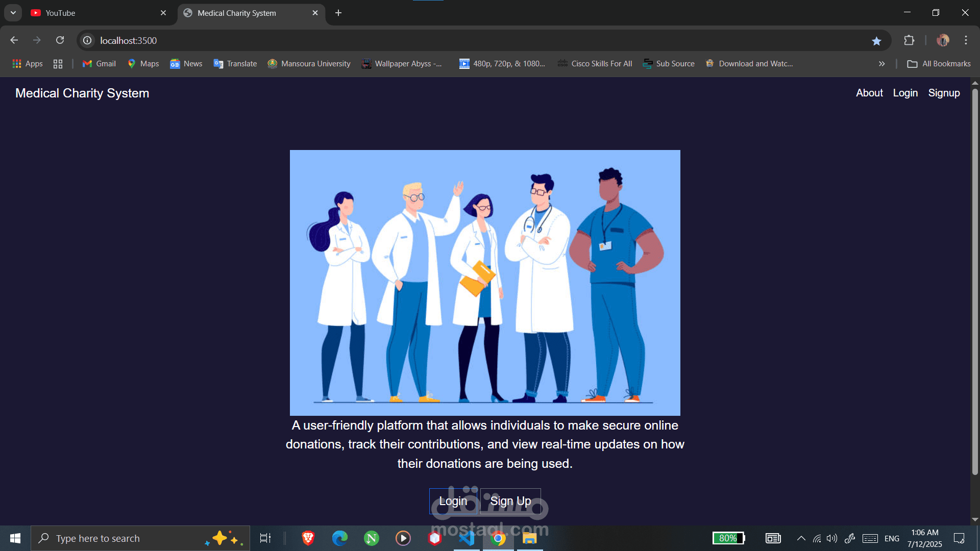Open Mansoura University bookmark

(x=309, y=64)
